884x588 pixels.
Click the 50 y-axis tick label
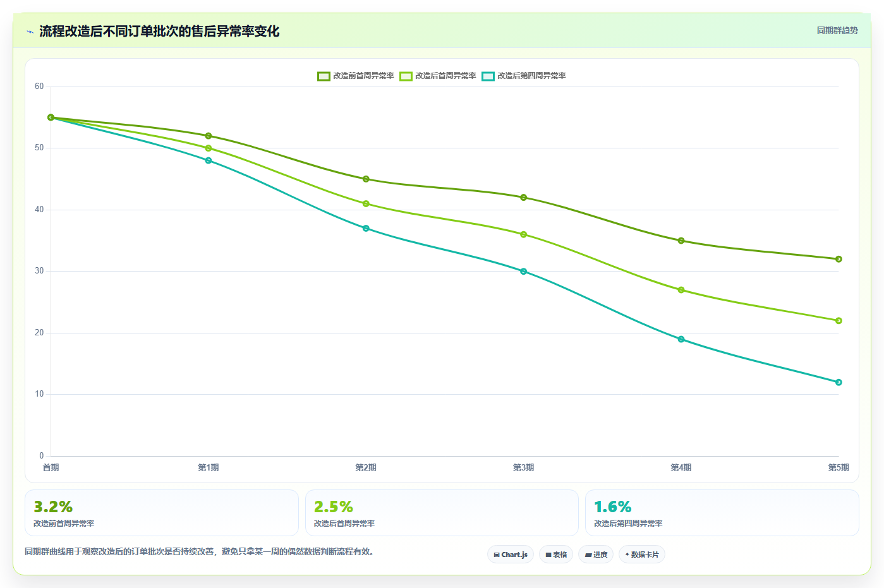click(x=39, y=148)
